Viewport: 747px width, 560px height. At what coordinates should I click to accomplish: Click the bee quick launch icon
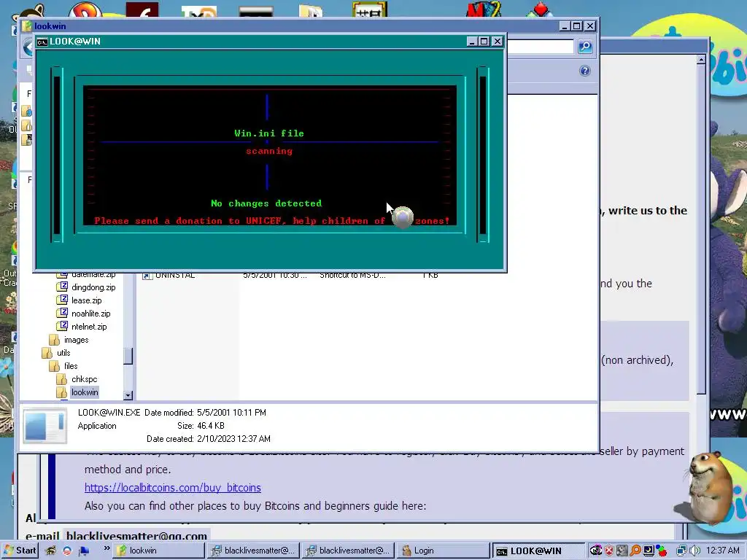click(50, 551)
